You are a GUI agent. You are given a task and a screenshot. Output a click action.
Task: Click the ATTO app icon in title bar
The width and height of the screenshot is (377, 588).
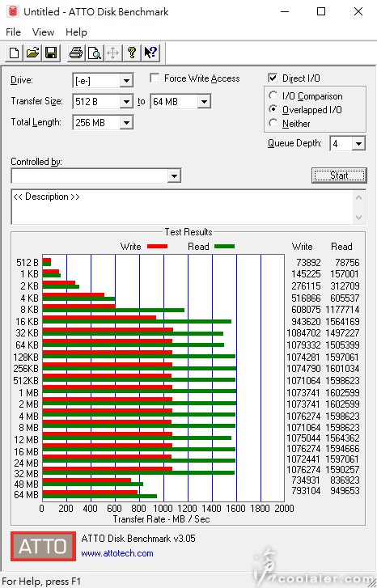13,11
